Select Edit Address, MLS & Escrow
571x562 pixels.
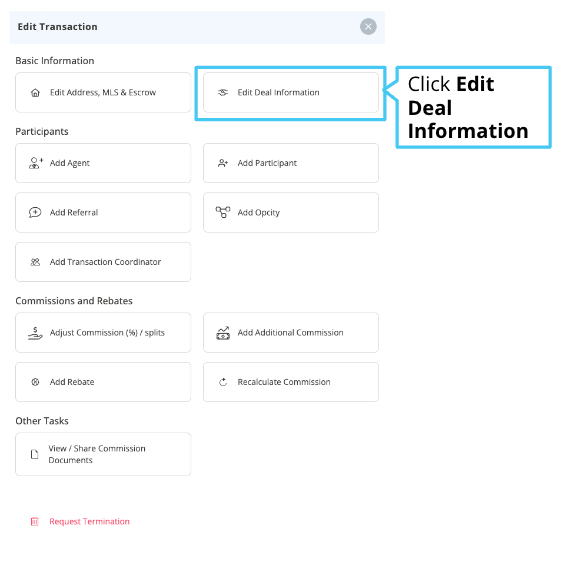click(x=103, y=93)
